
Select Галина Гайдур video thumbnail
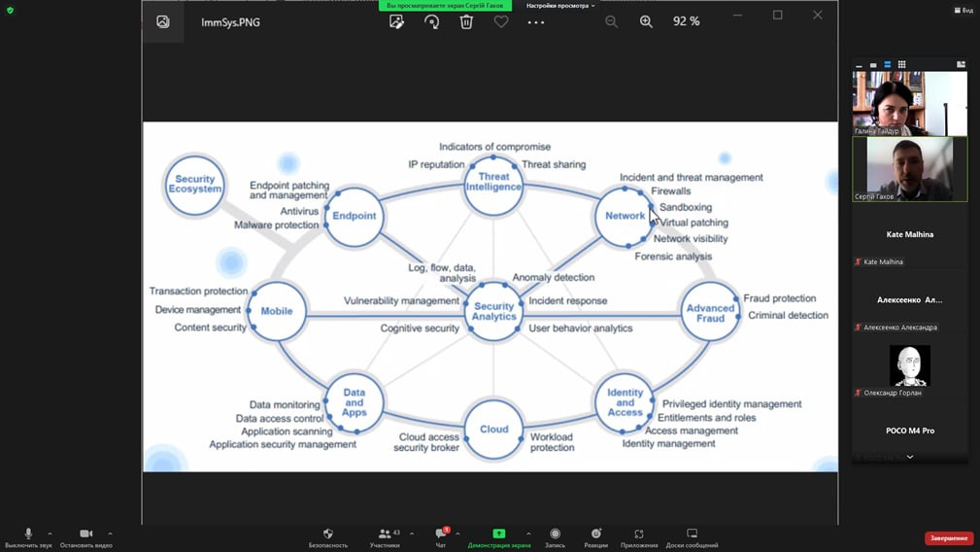click(909, 103)
